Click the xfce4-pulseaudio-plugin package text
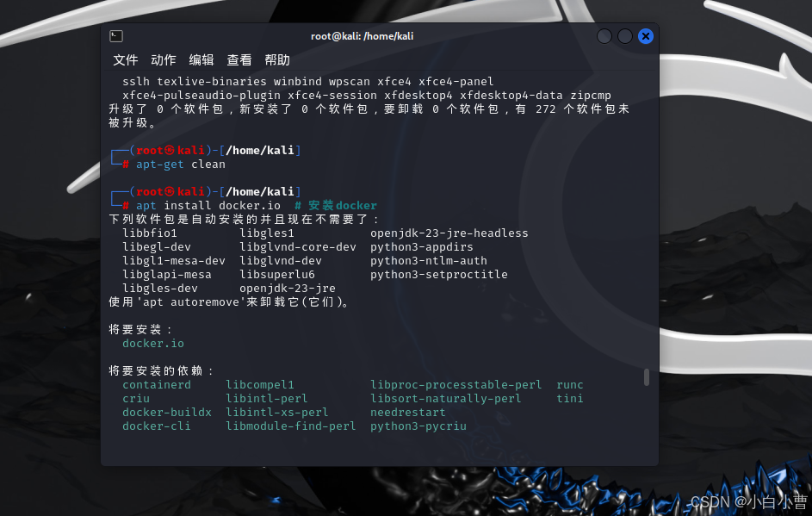Image resolution: width=812 pixels, height=516 pixels. 201,96
